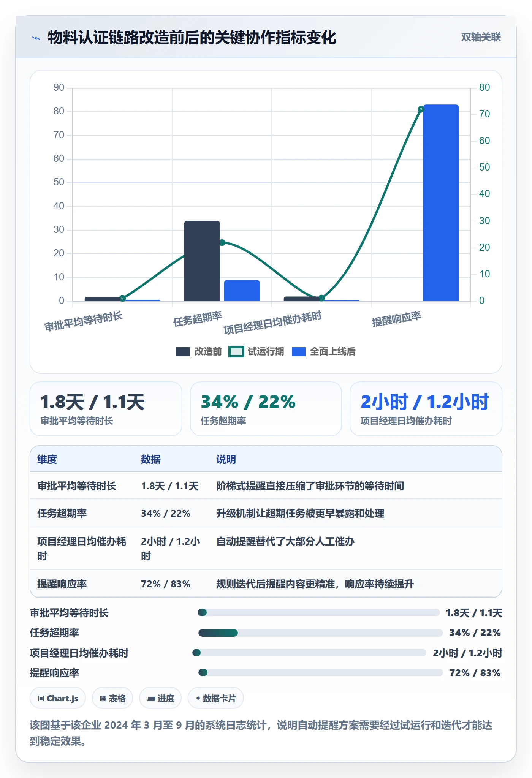Click the dark 改造前 bar for 任务超期率
Viewport: 532px width, 778px height.
tap(202, 261)
